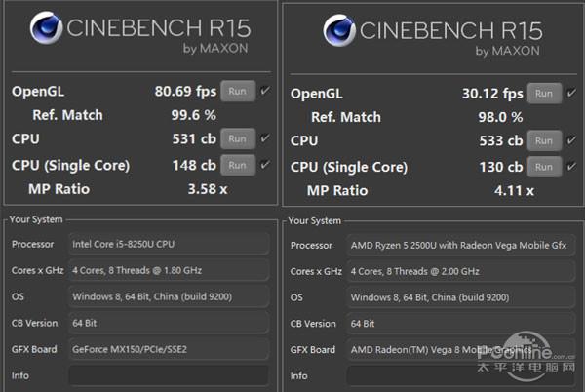
Task: Select the Intel Core i5-8250U processor field
Action: pos(168,243)
